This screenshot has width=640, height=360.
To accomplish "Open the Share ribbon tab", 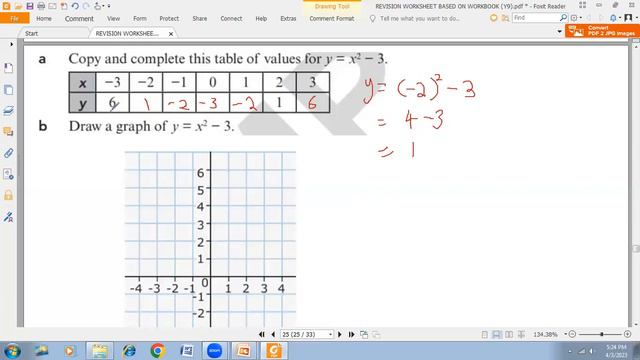I will [x=200, y=18].
